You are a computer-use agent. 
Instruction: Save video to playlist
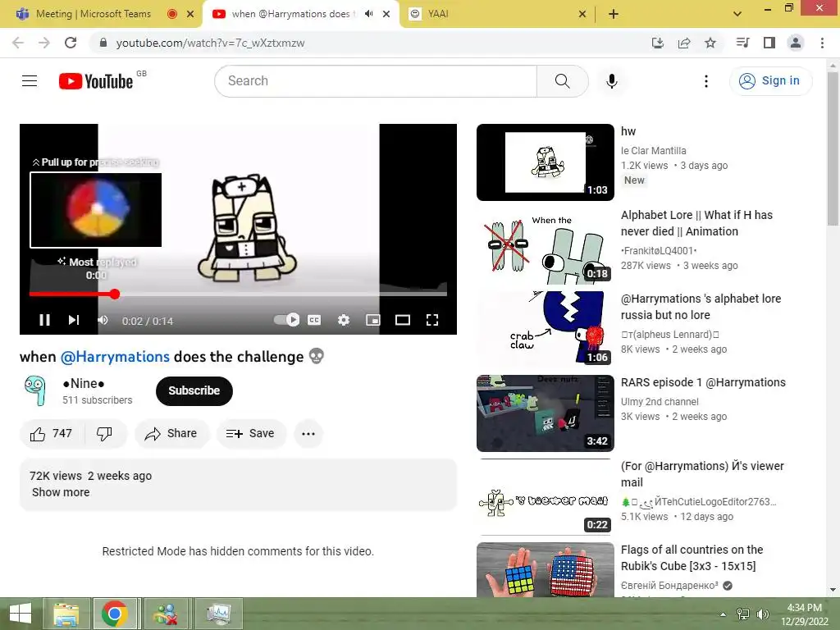[251, 433]
